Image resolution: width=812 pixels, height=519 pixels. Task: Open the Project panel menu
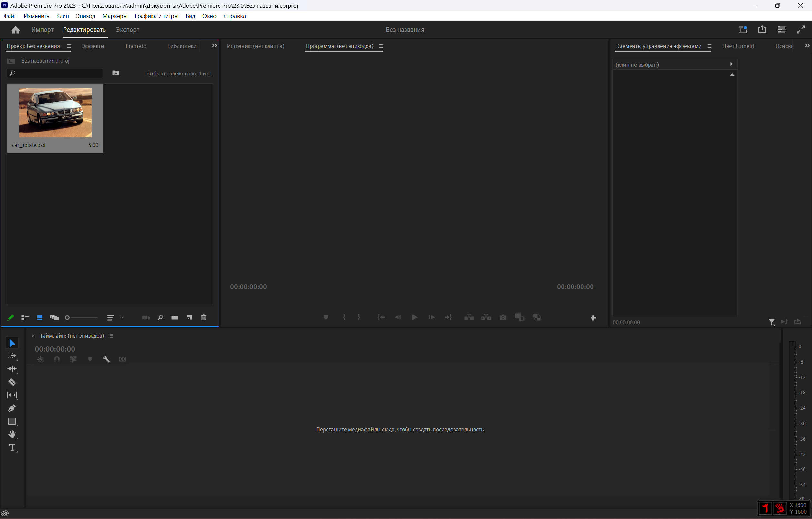(x=69, y=46)
